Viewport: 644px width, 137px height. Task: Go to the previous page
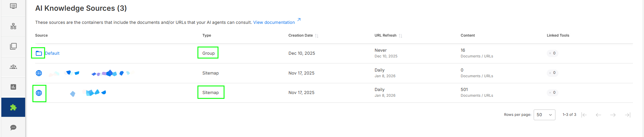pyautogui.click(x=598, y=115)
